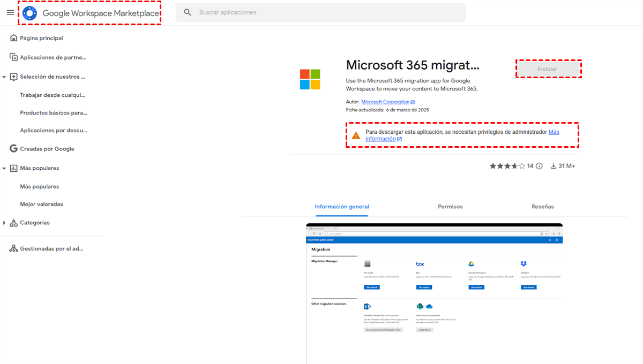Click the star rating display
This screenshot has width=643, height=364.
(x=507, y=166)
